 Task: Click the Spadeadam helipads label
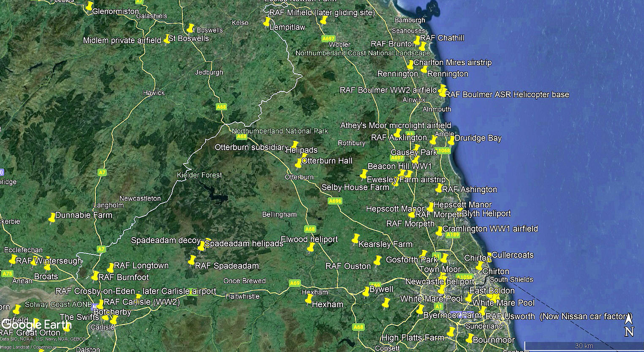[244, 244]
